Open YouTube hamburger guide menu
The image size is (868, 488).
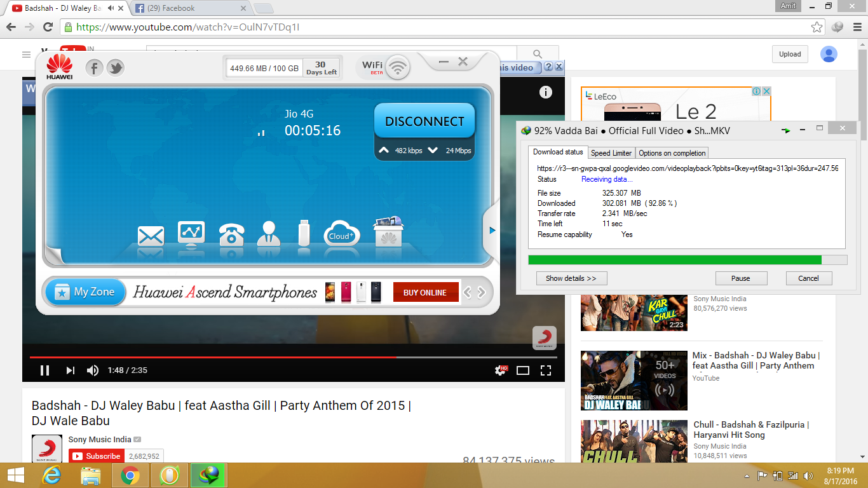pos(26,55)
